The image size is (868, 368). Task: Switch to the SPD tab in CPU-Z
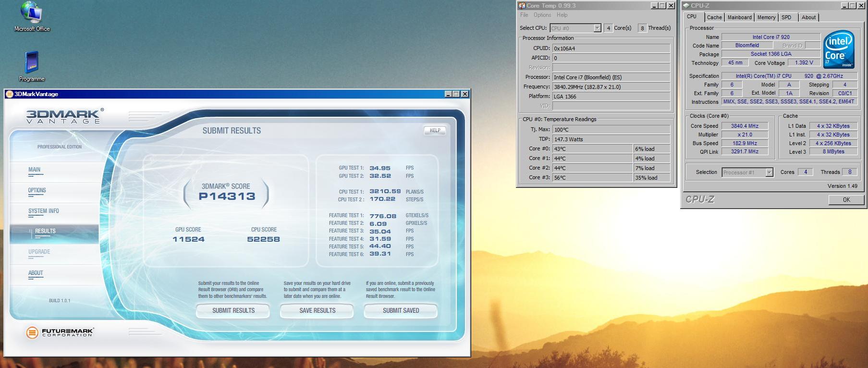(x=786, y=17)
